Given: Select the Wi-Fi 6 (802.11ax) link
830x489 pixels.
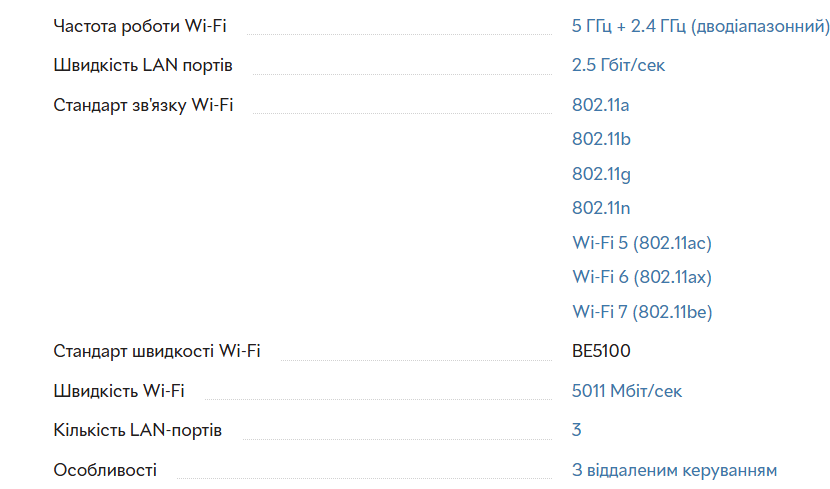Looking at the screenshot, I should pyautogui.click(x=642, y=277).
